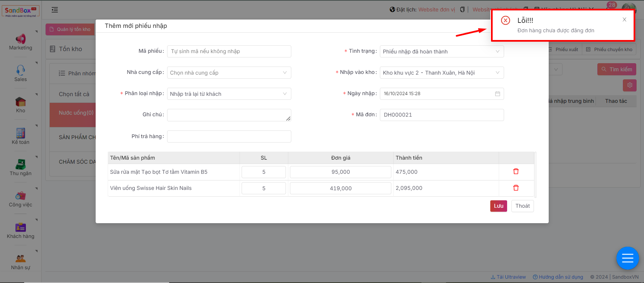Expand the Phân loại nhập dropdown
Viewport: 644px width, 283px height.
(x=229, y=94)
